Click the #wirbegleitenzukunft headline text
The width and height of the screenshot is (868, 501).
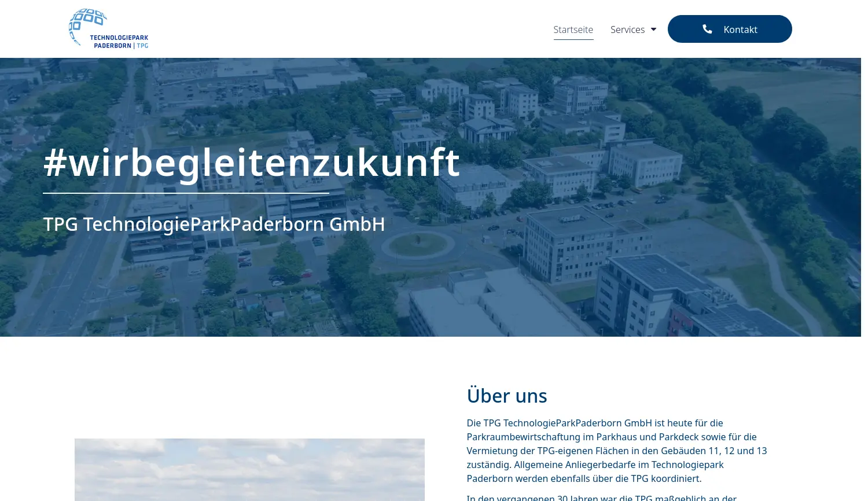tap(252, 161)
